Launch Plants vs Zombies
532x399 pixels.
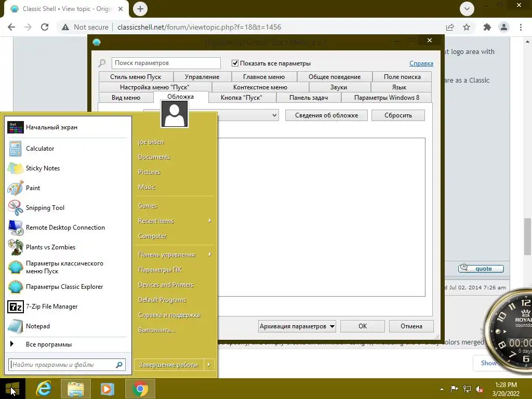pyautogui.click(x=68, y=247)
